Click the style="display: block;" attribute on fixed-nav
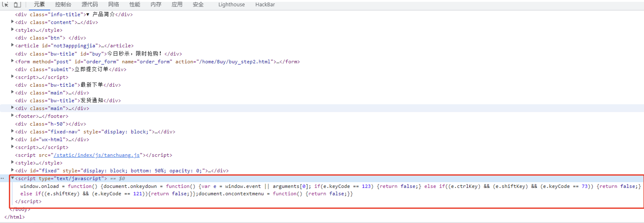Viewport: 644px width, 223px height. [117, 132]
